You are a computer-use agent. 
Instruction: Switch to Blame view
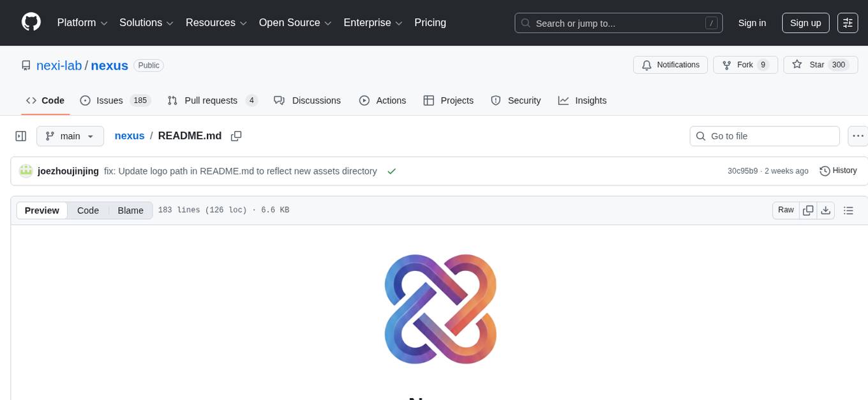130,210
